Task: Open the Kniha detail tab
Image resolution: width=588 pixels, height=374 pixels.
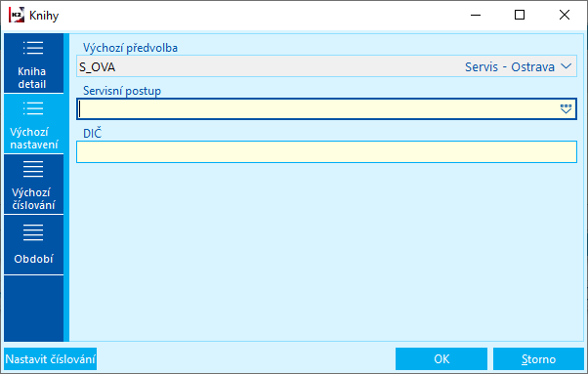Action: 34,62
